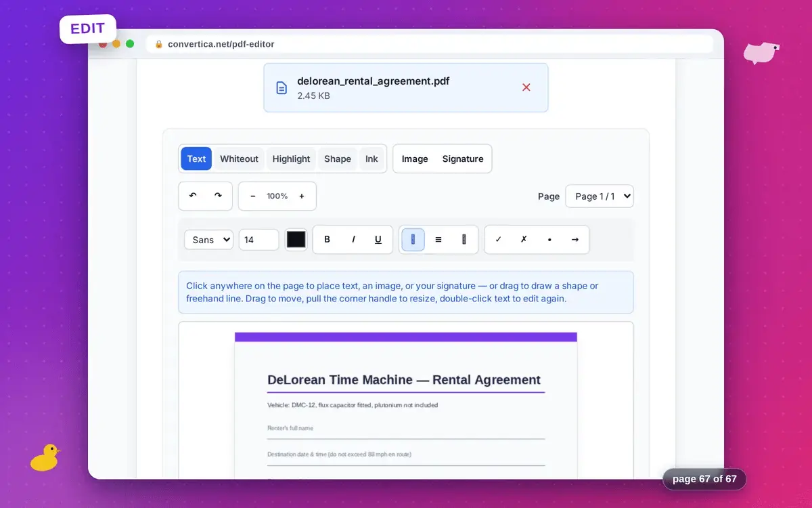Click the font size field showing 14
This screenshot has width=812, height=508.
click(258, 239)
